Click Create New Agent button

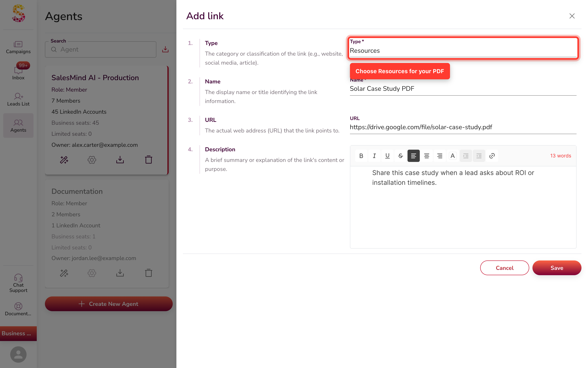[109, 304]
